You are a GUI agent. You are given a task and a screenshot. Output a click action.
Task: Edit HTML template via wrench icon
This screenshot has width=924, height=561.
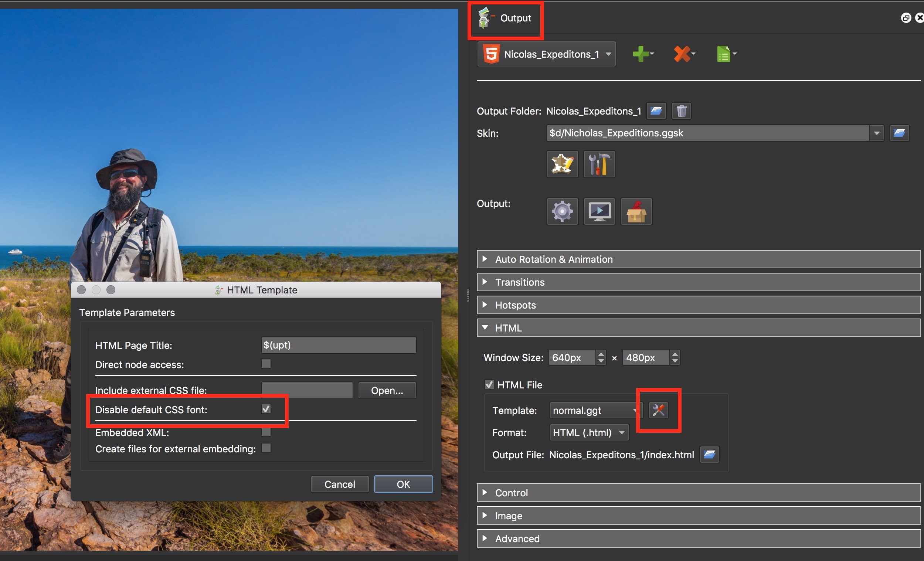(659, 410)
